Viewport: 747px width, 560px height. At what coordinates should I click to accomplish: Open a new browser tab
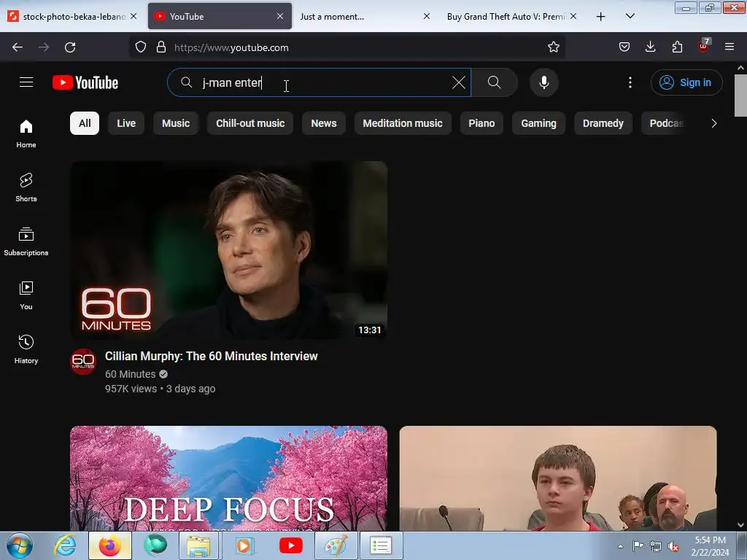tap(601, 17)
